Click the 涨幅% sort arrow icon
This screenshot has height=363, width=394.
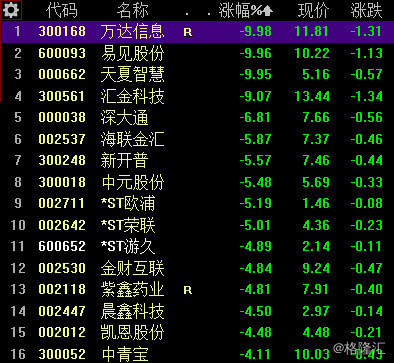click(267, 11)
